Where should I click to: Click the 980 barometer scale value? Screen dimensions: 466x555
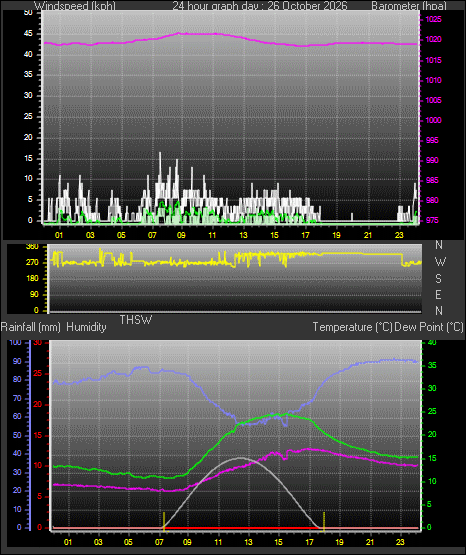click(432, 200)
